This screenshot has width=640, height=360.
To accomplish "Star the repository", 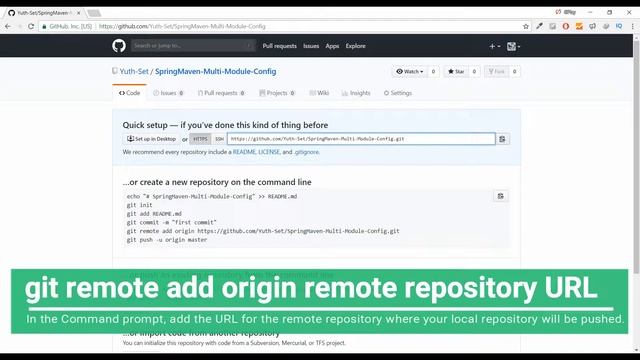I will [456, 71].
